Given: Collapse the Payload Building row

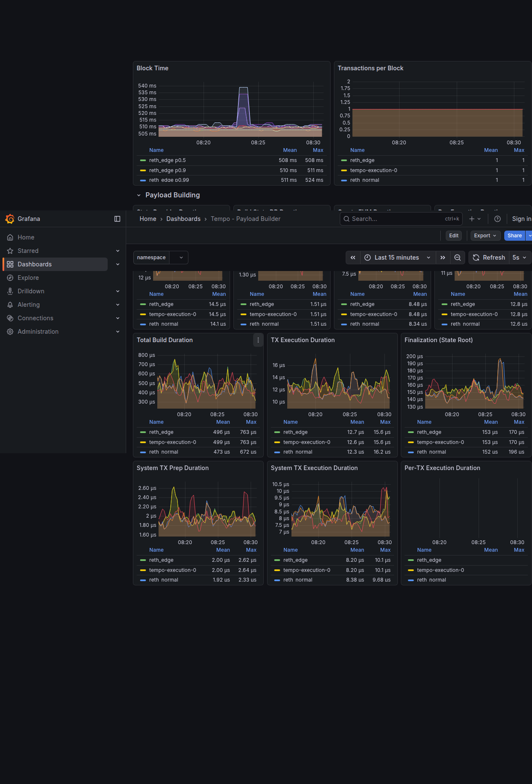Looking at the screenshot, I should coord(139,195).
